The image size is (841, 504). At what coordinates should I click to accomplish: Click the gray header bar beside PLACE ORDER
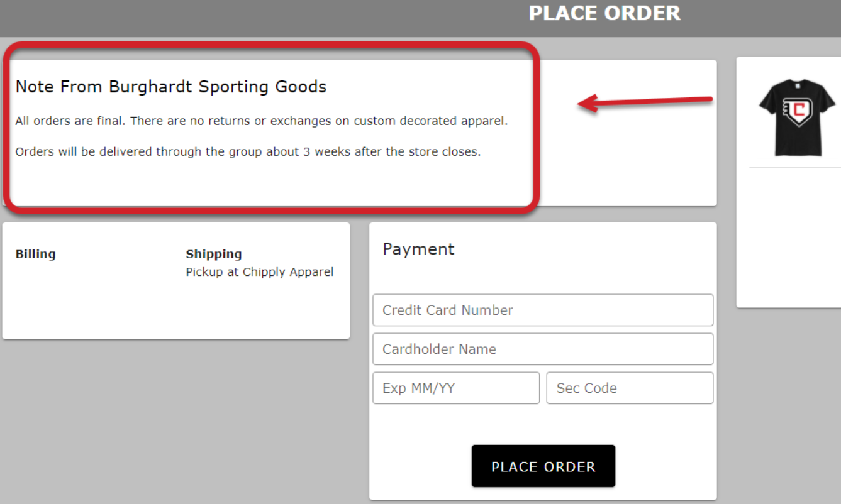252,18
